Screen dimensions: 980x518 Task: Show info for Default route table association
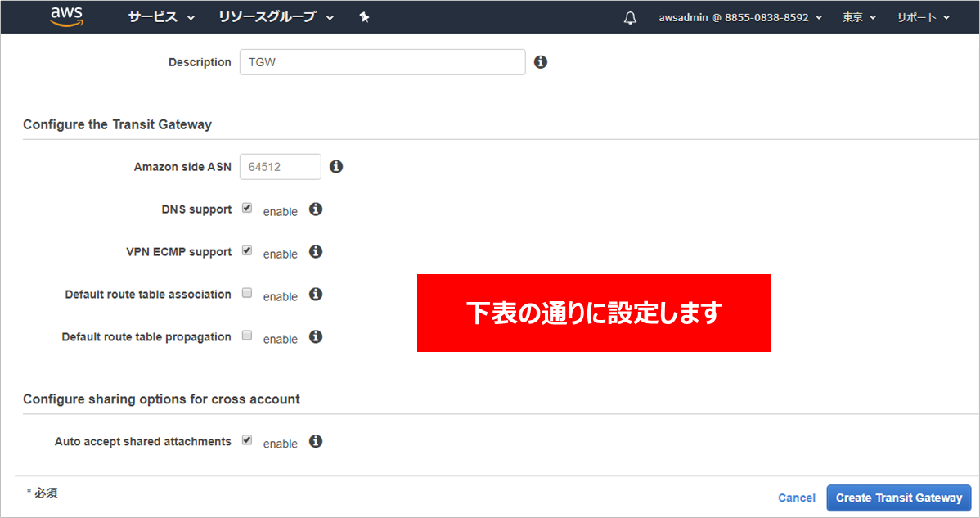click(316, 295)
